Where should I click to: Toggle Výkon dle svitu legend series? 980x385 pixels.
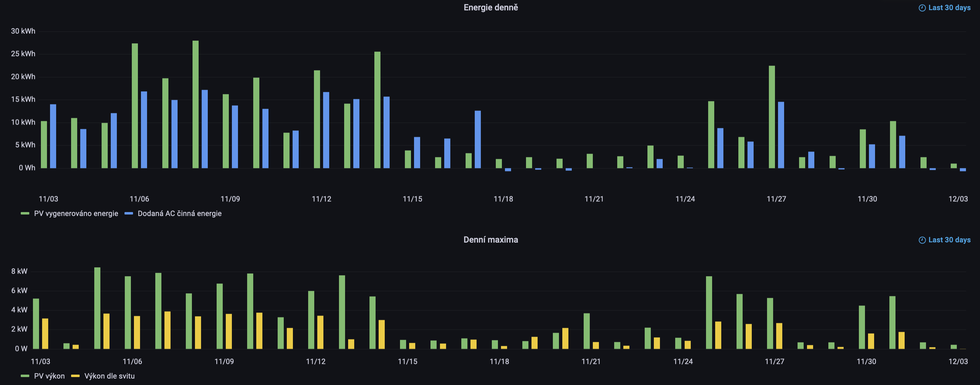tap(109, 376)
